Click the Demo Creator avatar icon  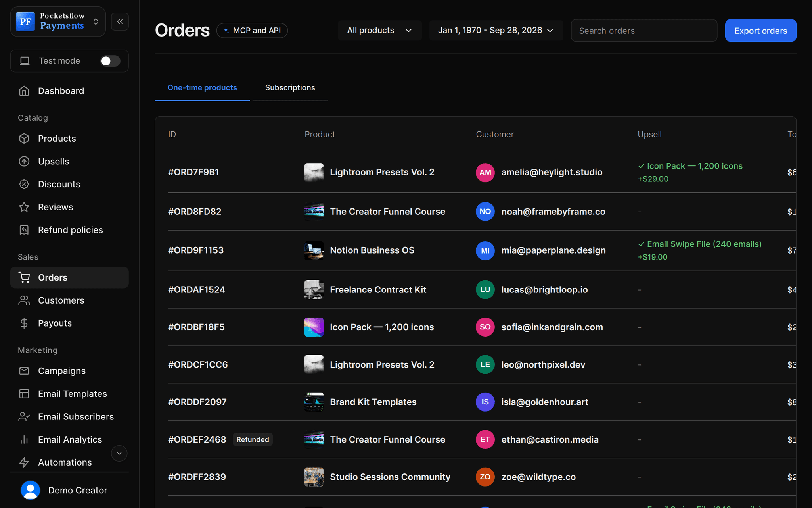31,490
